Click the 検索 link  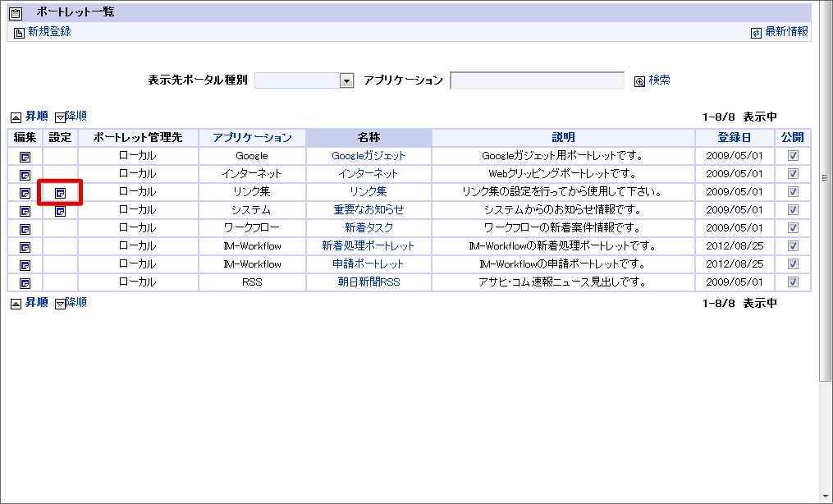659,80
